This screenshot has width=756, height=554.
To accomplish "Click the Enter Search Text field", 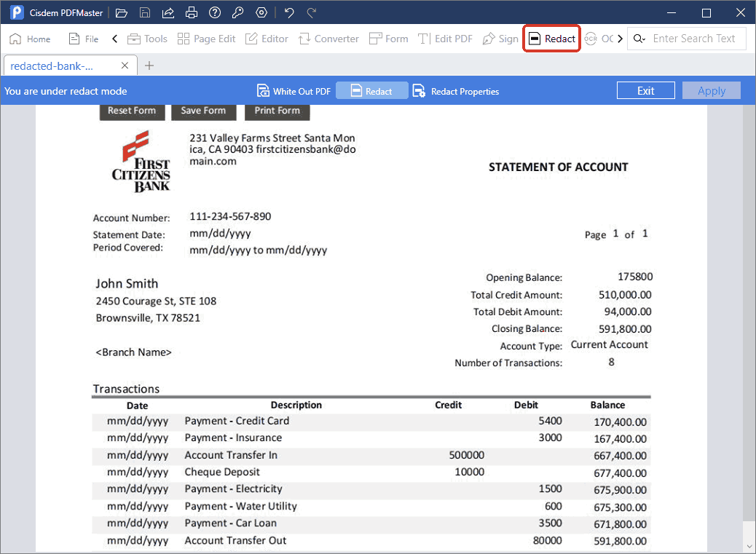I will click(x=694, y=39).
